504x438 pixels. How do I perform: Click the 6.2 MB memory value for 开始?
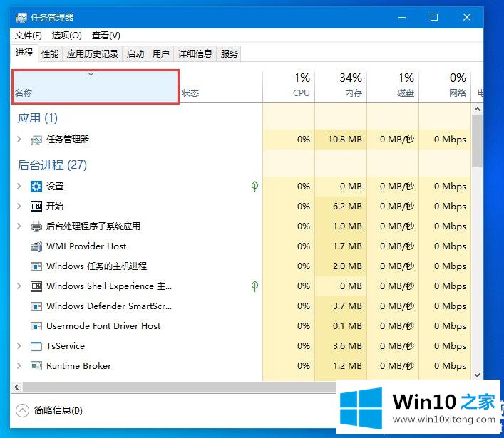[x=347, y=206]
